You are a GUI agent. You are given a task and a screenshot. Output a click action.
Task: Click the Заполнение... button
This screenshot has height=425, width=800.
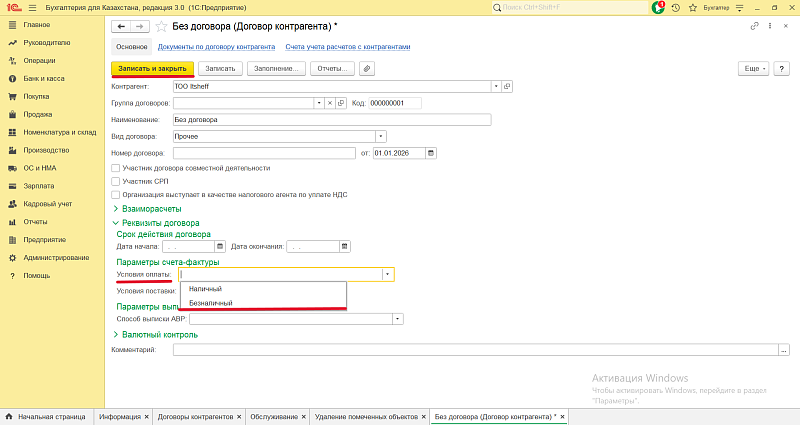click(x=276, y=68)
